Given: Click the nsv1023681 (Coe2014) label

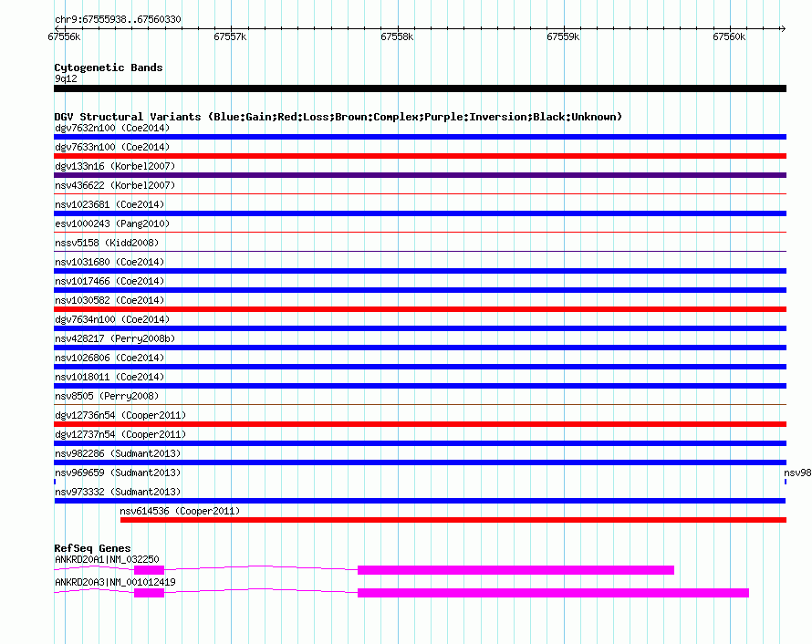Looking at the screenshot, I should 109,204.
